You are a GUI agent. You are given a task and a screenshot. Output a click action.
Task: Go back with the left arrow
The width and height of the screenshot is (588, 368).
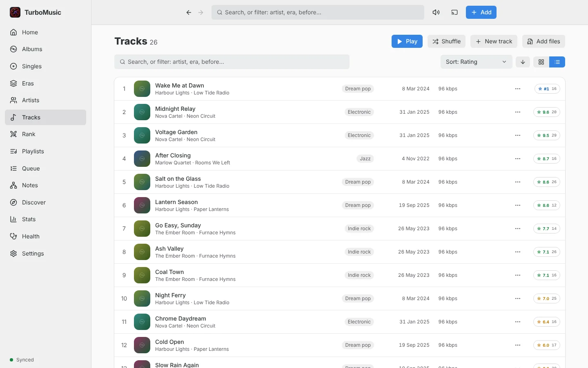[x=189, y=12]
